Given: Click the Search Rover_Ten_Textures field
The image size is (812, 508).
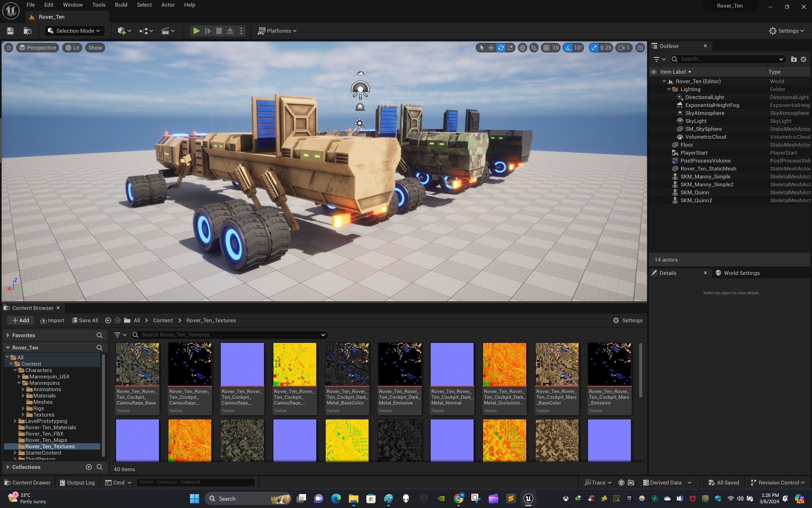Looking at the screenshot, I should coord(230,335).
